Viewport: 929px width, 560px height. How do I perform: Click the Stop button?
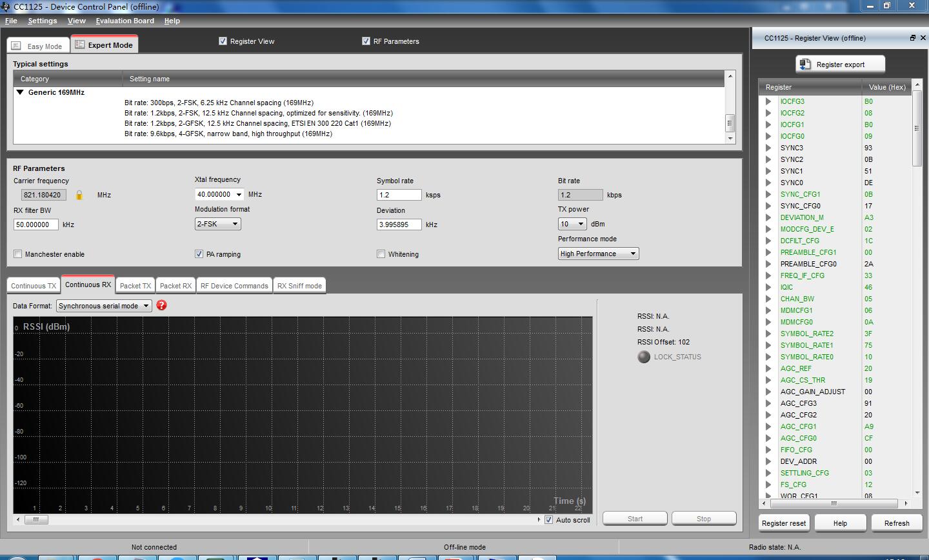click(704, 519)
